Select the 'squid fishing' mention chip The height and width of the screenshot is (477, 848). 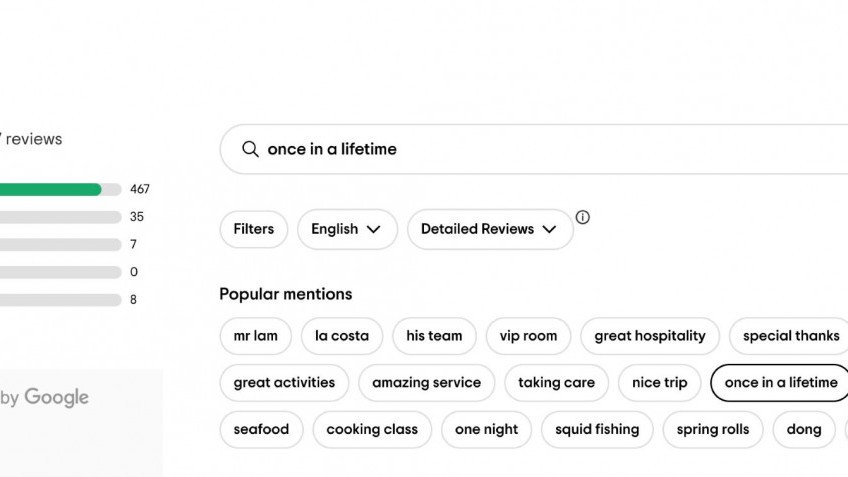pyautogui.click(x=597, y=430)
